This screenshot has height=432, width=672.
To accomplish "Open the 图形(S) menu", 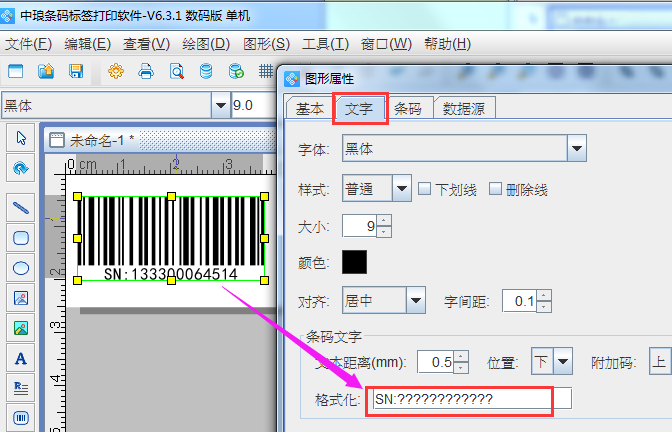I will point(266,44).
